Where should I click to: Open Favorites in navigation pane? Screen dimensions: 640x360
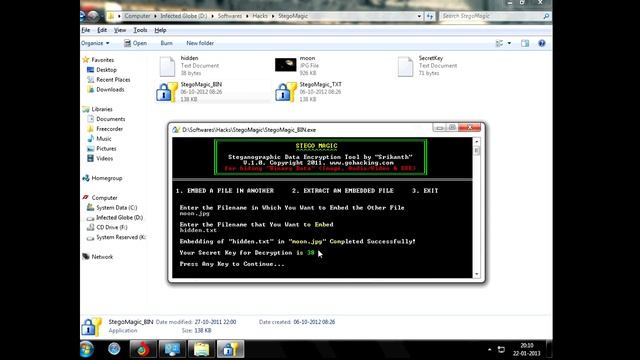(x=102, y=60)
